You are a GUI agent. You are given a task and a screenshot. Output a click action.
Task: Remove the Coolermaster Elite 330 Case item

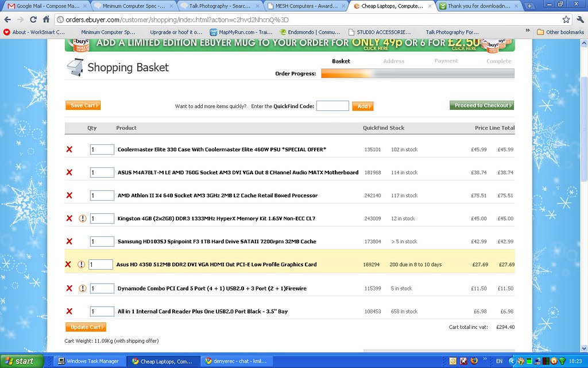69,149
